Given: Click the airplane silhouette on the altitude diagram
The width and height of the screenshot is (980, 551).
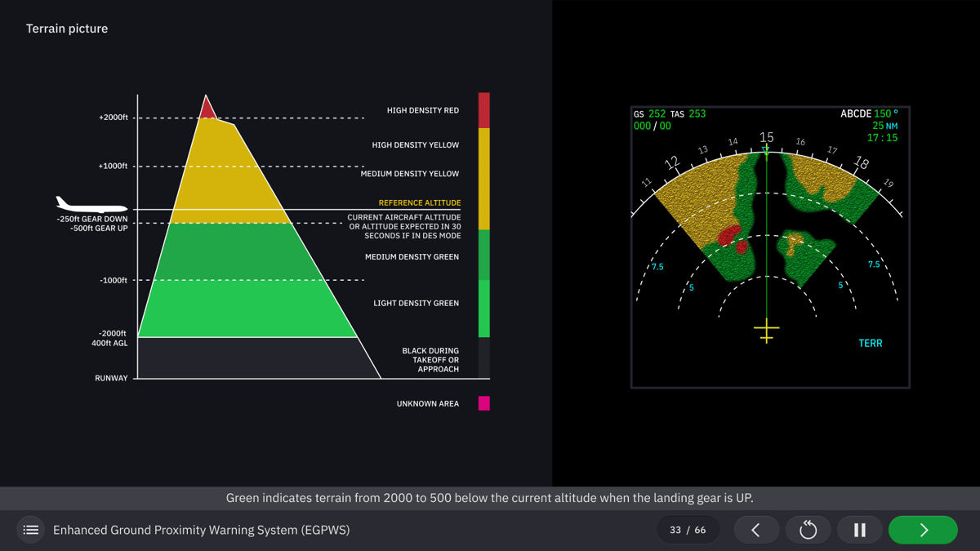Looking at the screenshot, I should pyautogui.click(x=90, y=204).
